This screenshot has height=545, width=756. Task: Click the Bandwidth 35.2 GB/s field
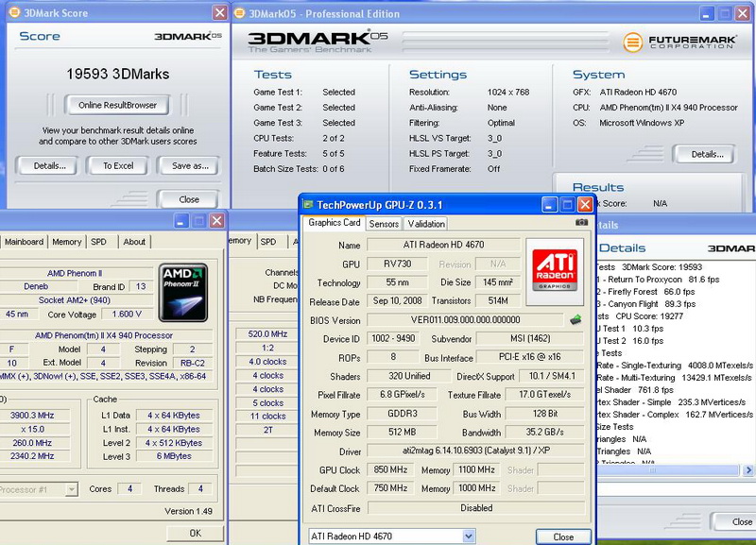(545, 433)
